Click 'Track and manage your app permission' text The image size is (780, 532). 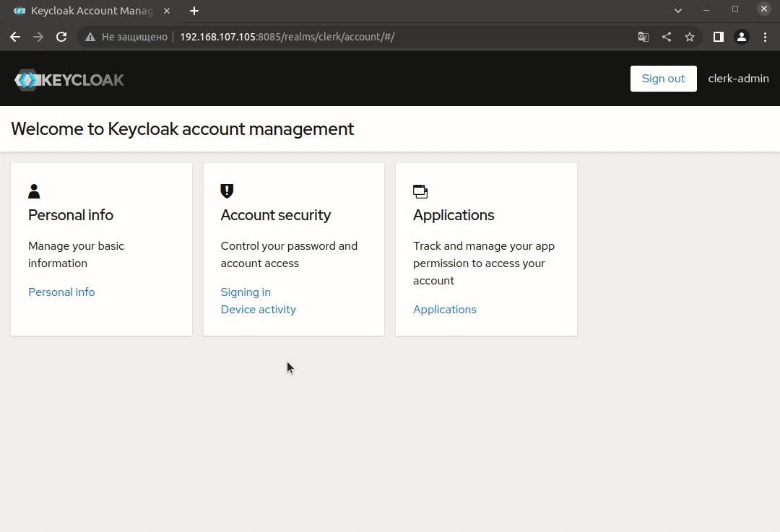click(484, 263)
